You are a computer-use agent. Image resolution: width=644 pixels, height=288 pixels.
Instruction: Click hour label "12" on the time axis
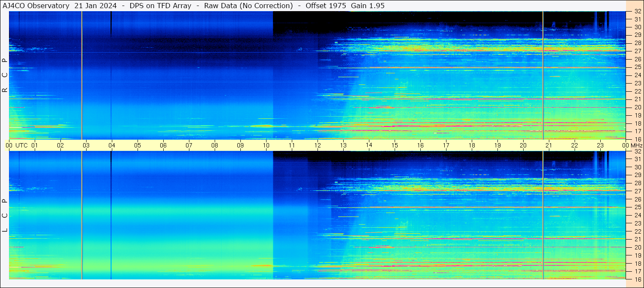(318, 145)
